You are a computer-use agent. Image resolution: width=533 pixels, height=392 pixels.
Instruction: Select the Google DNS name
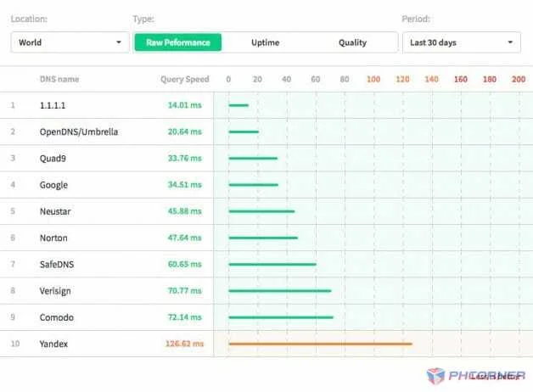coord(53,185)
